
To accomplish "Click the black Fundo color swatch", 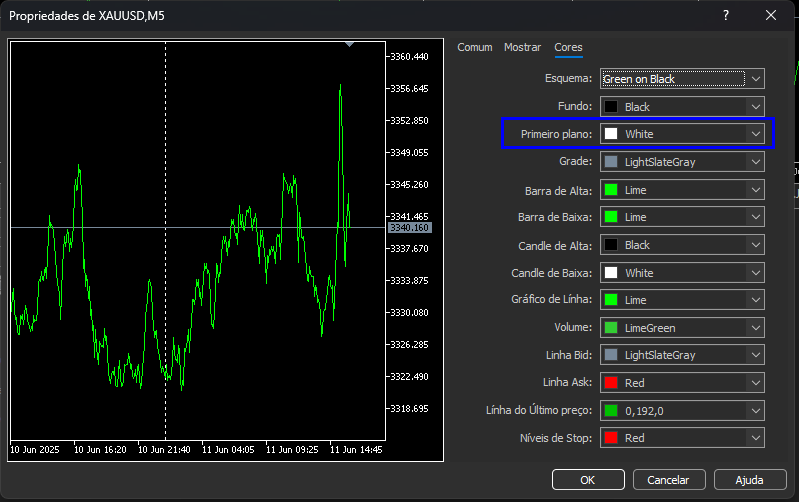I will coord(611,107).
